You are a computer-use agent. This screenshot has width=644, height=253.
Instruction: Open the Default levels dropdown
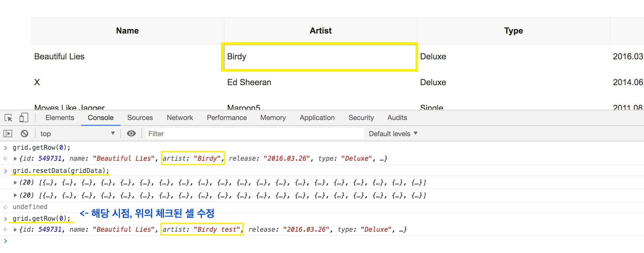click(393, 134)
